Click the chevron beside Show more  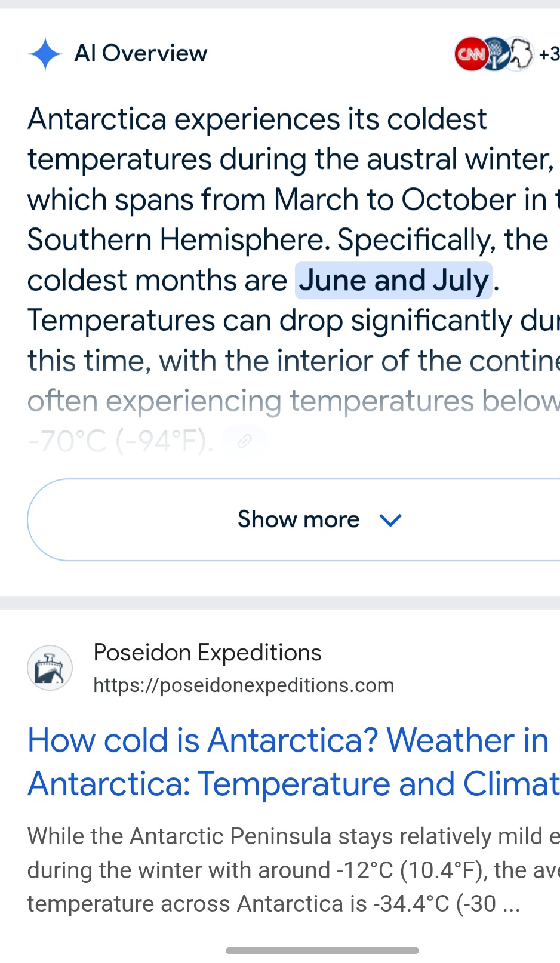[x=391, y=520]
